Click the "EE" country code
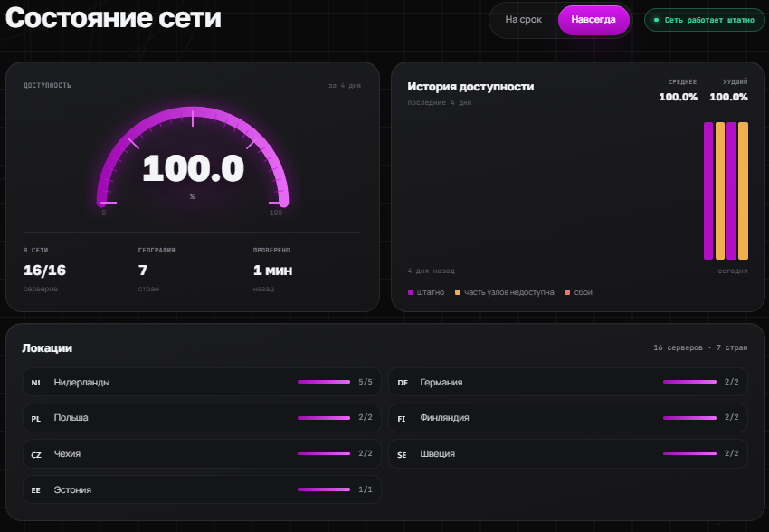 click(x=36, y=490)
